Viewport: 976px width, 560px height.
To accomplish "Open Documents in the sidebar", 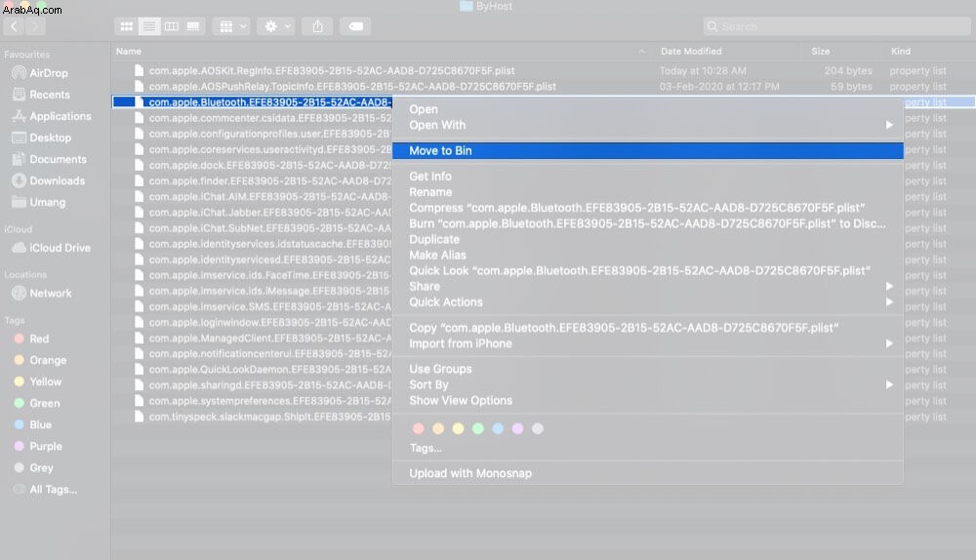I will (49, 159).
